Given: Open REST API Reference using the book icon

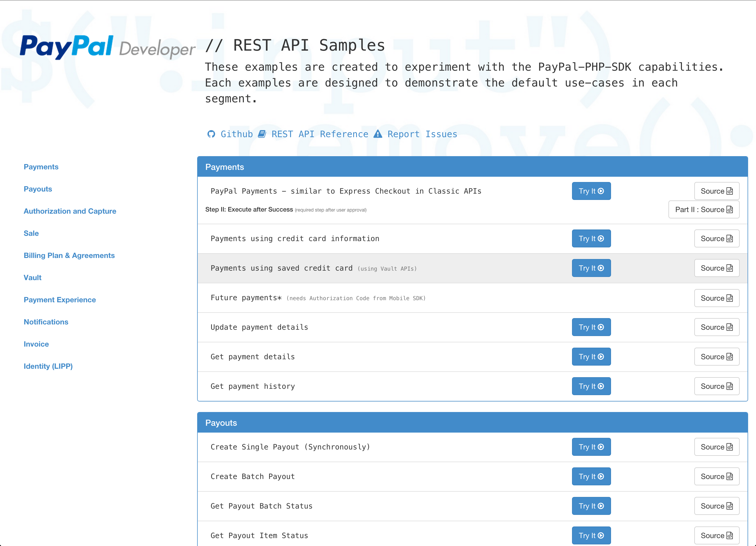Looking at the screenshot, I should click(263, 134).
